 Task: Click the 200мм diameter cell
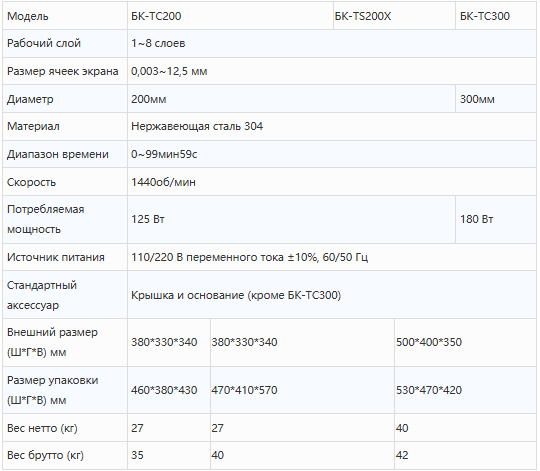(291, 99)
